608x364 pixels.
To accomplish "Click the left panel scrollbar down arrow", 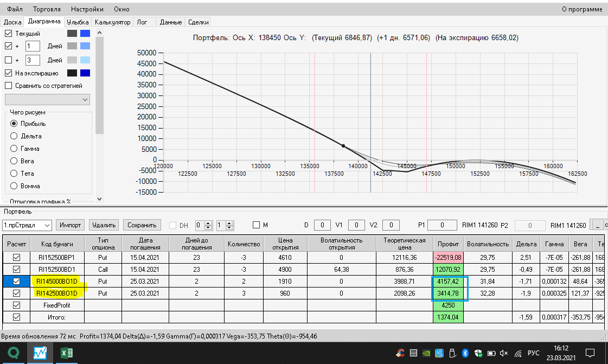I will [x=100, y=199].
